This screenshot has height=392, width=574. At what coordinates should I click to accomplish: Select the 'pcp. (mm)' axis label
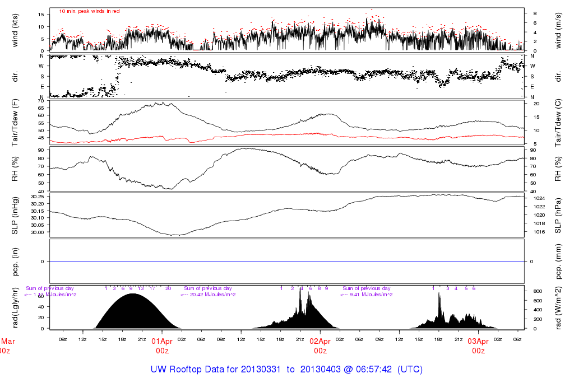pos(558,262)
